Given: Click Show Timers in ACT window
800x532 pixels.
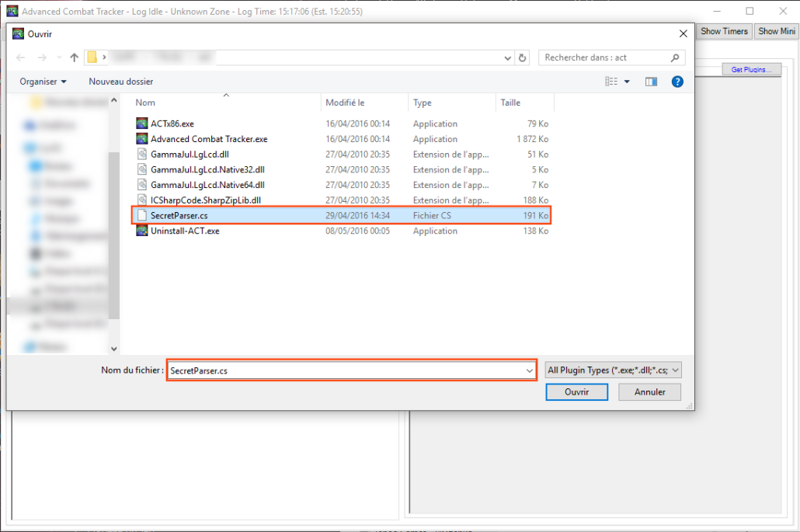Looking at the screenshot, I should (724, 31).
